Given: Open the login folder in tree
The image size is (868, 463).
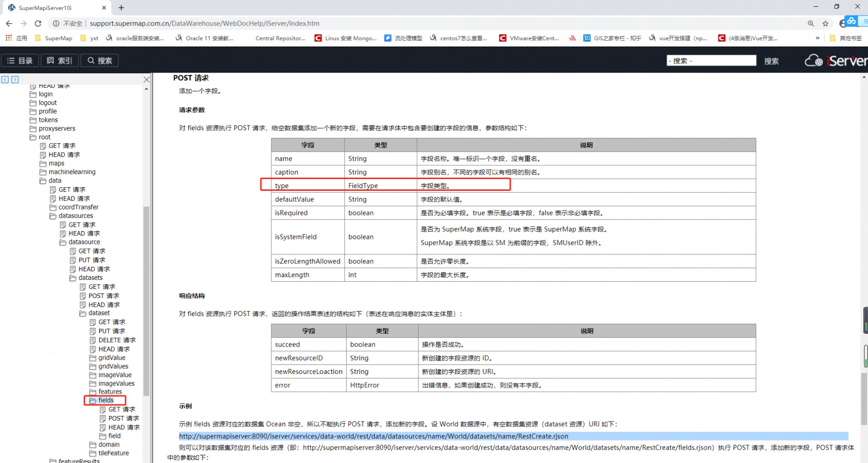Looking at the screenshot, I should [41, 94].
